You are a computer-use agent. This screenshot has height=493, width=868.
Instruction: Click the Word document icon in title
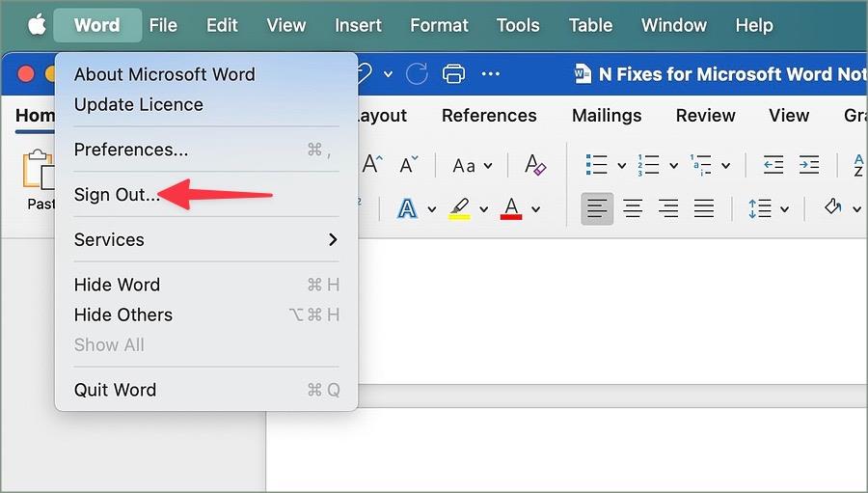tap(583, 73)
